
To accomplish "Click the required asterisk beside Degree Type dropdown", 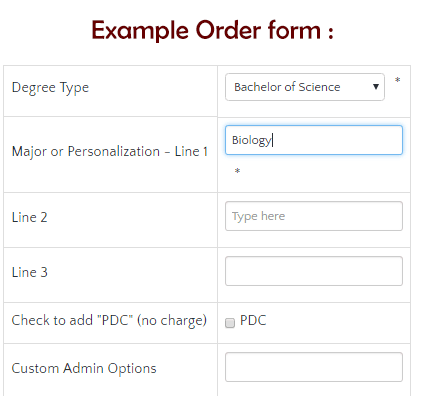I will (397, 80).
